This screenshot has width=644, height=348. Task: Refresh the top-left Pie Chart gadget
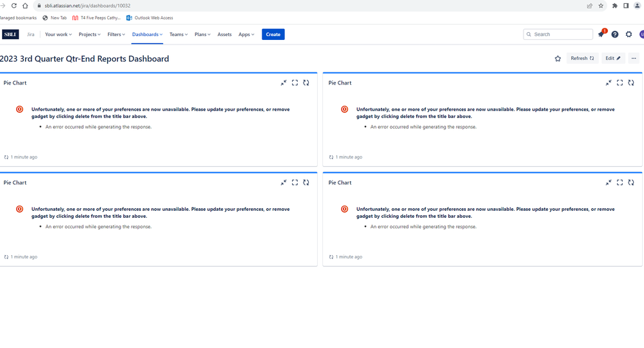pyautogui.click(x=306, y=83)
